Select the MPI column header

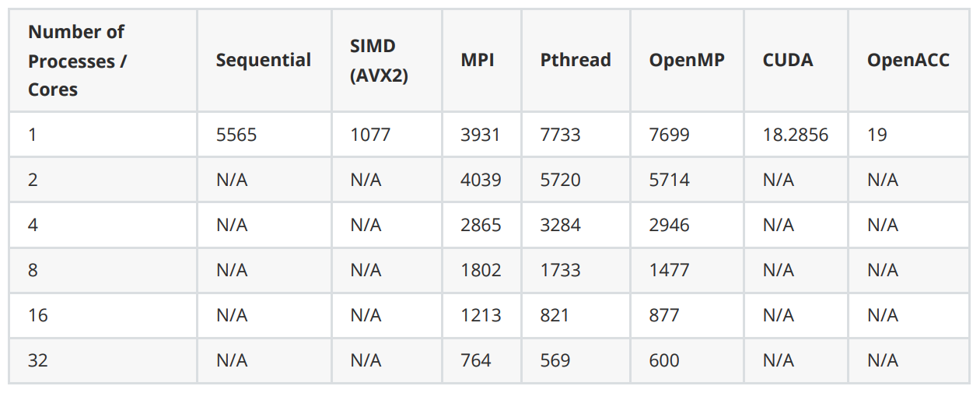[x=477, y=61]
